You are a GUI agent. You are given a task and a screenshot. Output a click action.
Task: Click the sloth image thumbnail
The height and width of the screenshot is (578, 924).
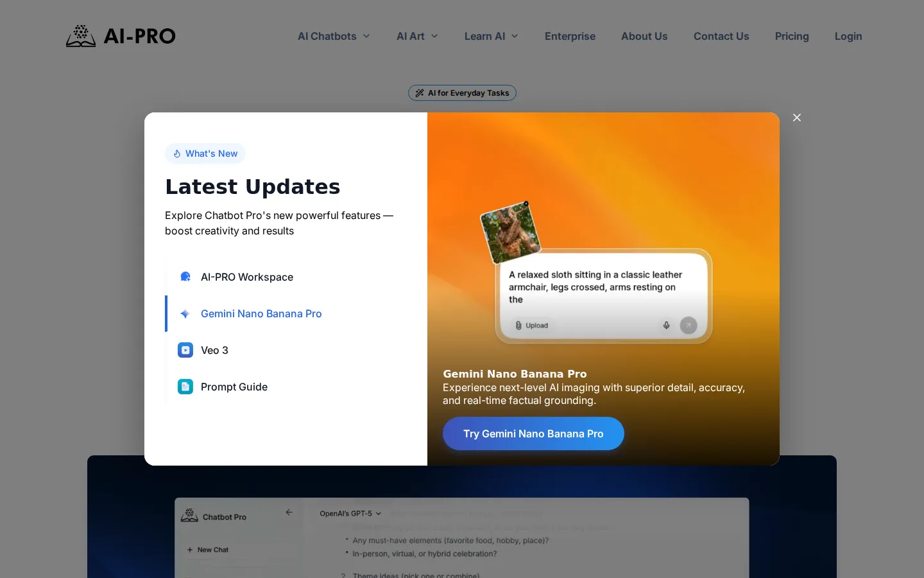pyautogui.click(x=511, y=233)
